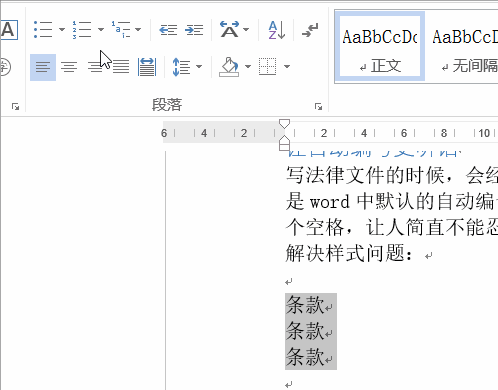Click the line starting with 是 word 中默认
This screenshot has height=390, width=498.
point(392,201)
